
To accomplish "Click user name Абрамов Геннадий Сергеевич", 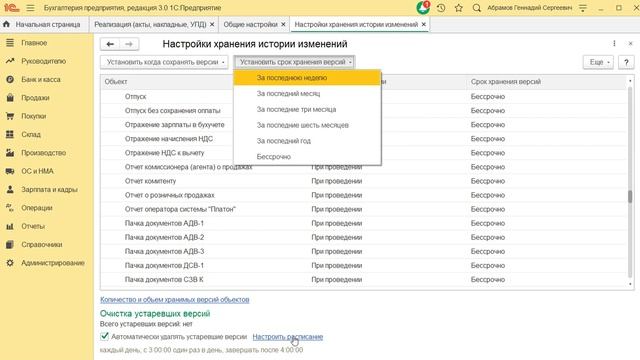I will pos(529,8).
